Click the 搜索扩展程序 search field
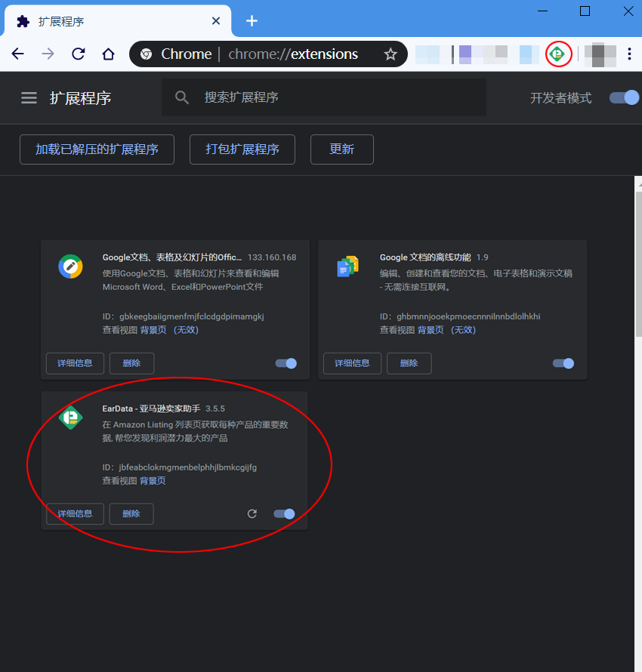642x672 pixels. (324, 97)
